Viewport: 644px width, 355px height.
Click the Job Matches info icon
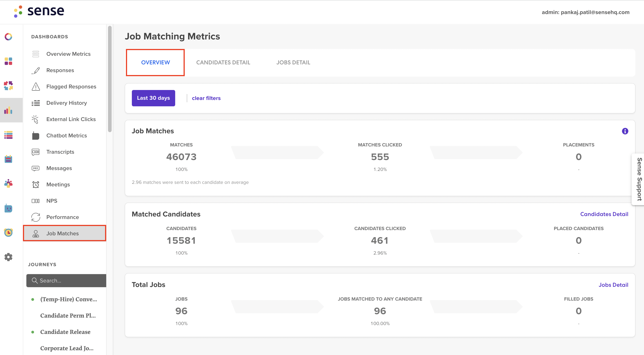click(x=625, y=131)
